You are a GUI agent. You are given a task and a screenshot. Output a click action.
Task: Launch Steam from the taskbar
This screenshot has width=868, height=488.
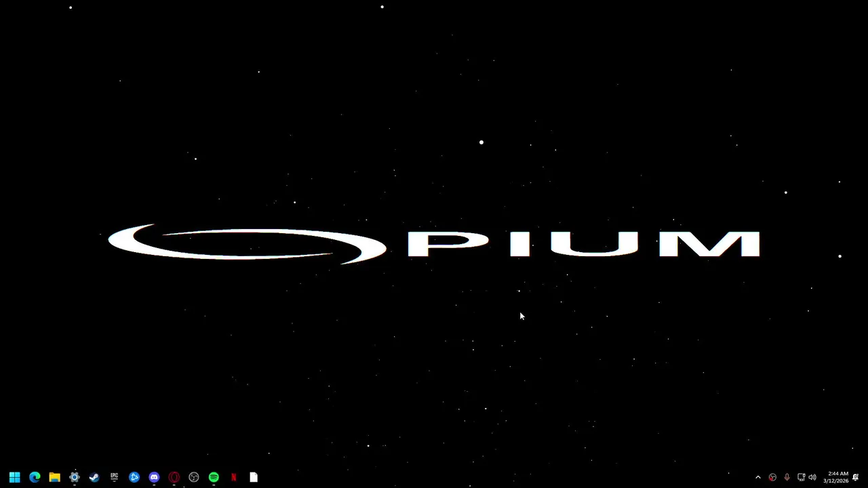tap(94, 477)
